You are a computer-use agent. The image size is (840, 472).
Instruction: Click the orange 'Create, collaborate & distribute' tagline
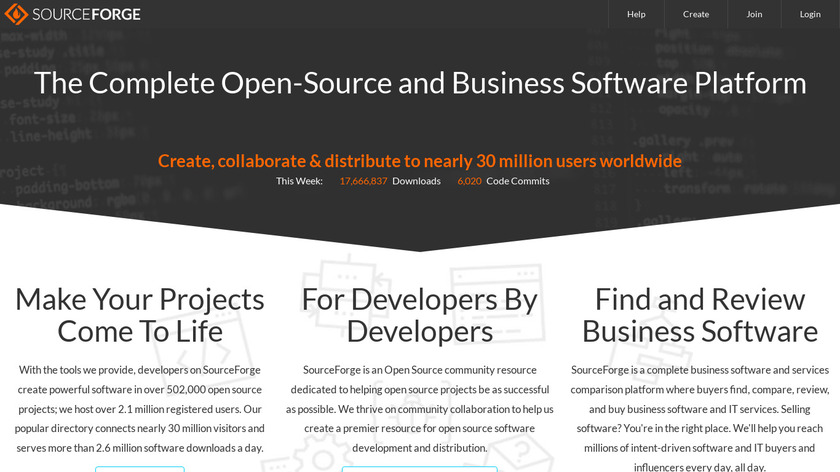420,161
